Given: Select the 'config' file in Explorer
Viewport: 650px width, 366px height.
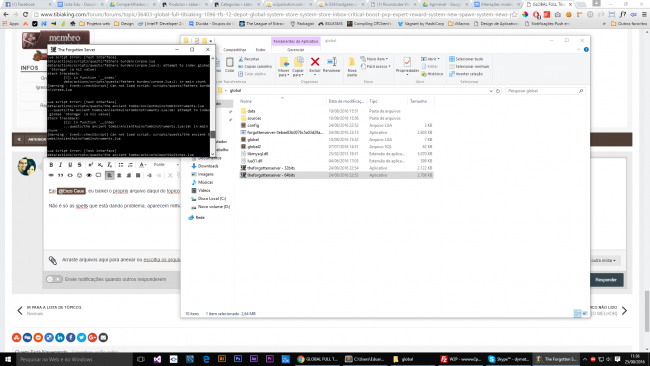Looking at the screenshot, I should pos(253,125).
